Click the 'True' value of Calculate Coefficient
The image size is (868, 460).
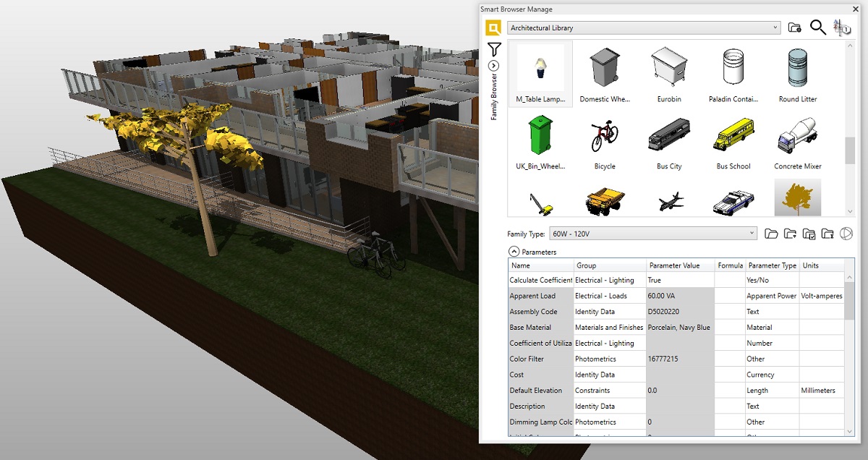(680, 280)
